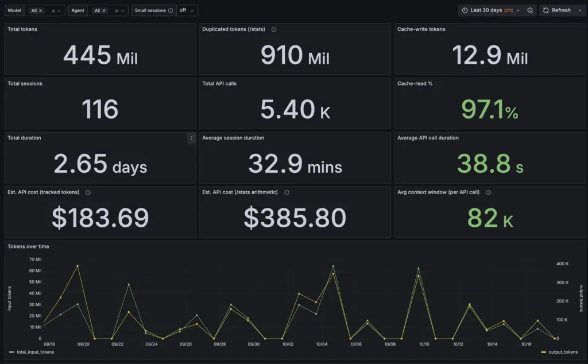This screenshot has height=364, width=588.
Task: Click the Agent filter label
Action: coord(78,10)
